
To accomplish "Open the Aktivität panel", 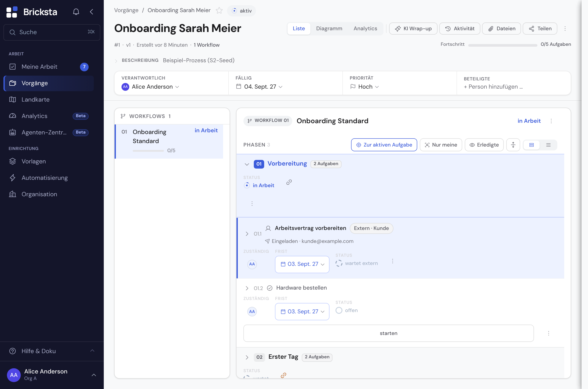I will click(460, 29).
